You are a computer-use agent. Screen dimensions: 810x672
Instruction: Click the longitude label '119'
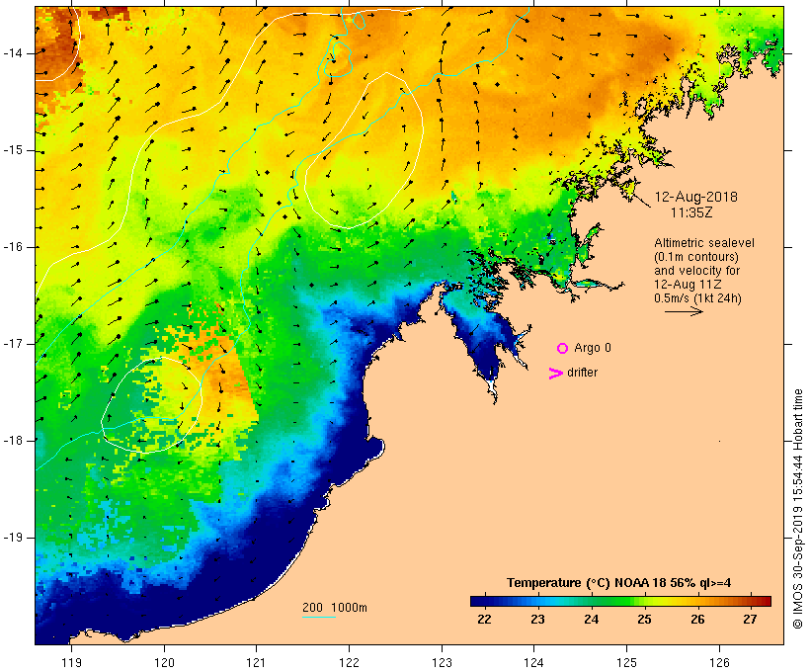(71, 662)
